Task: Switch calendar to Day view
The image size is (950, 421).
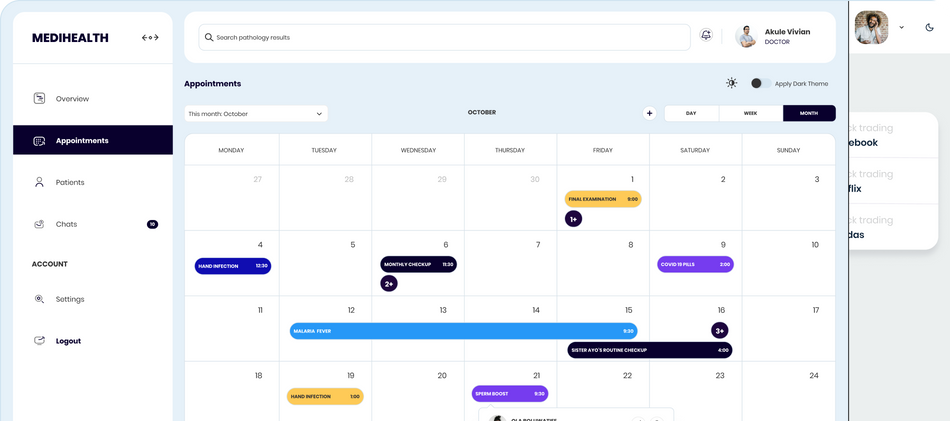Action: [691, 114]
